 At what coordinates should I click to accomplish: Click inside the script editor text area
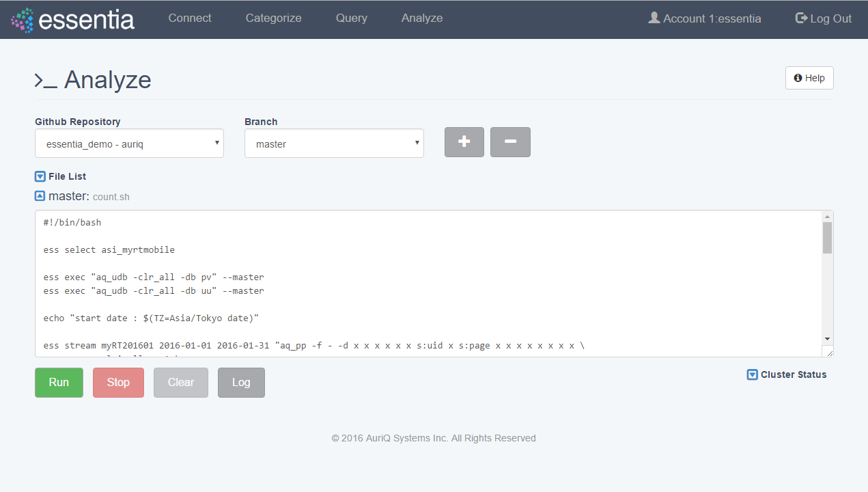(428, 284)
